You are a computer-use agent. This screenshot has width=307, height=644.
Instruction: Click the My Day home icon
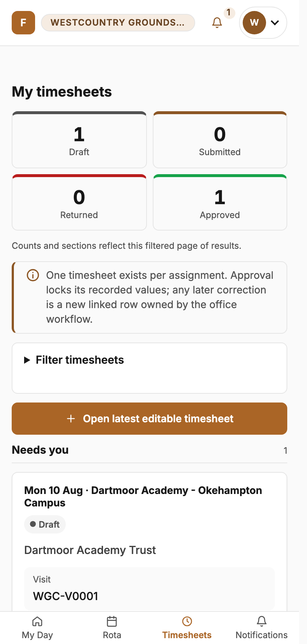pyautogui.click(x=37, y=621)
